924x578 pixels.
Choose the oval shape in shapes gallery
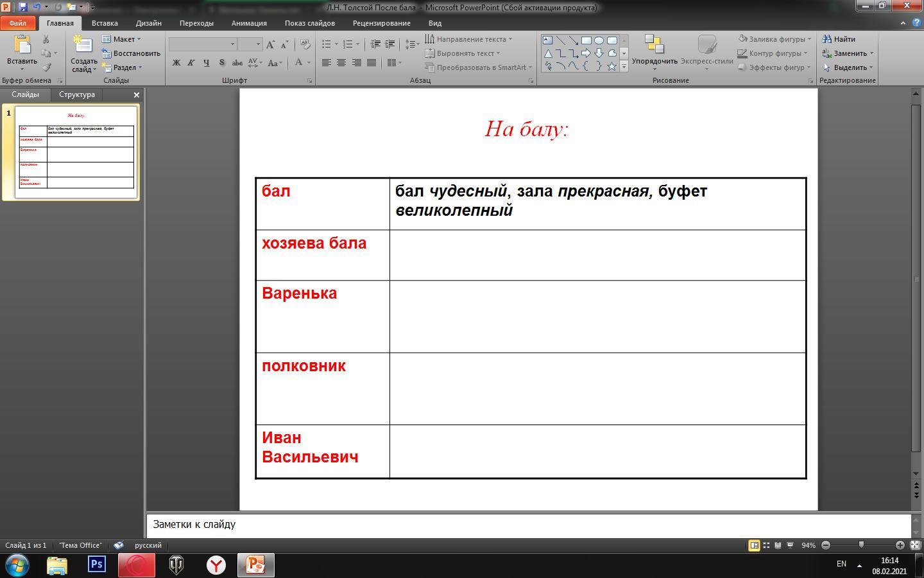point(599,40)
